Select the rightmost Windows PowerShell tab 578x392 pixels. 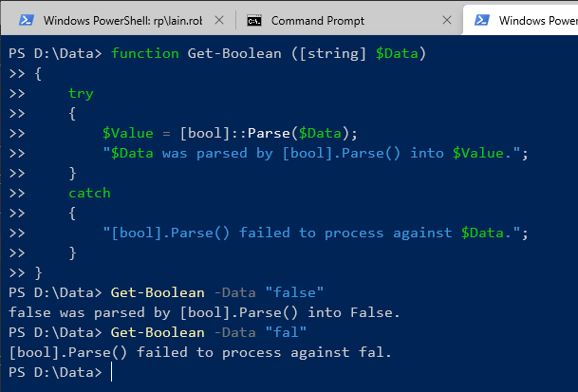click(531, 20)
